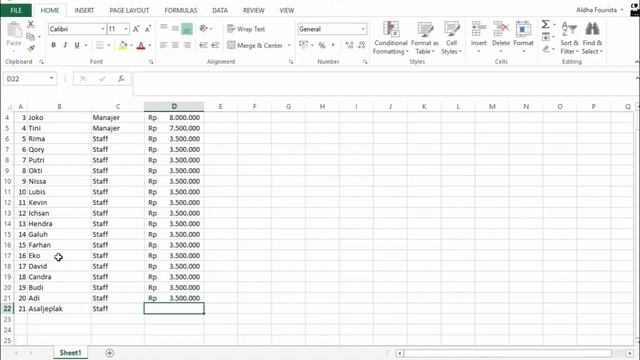Switch to PAGE LAYOUT tab
Screen dimensions: 640x360
click(129, 10)
